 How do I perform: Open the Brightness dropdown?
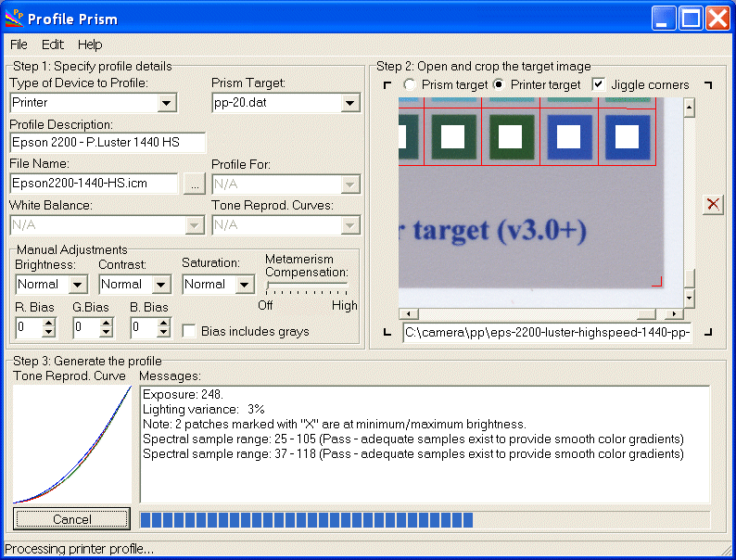(x=78, y=285)
